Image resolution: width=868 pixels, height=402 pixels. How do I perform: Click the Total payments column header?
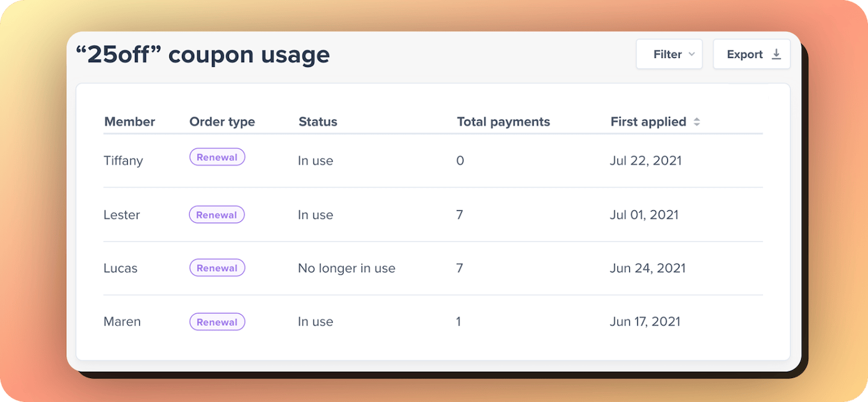pos(503,121)
